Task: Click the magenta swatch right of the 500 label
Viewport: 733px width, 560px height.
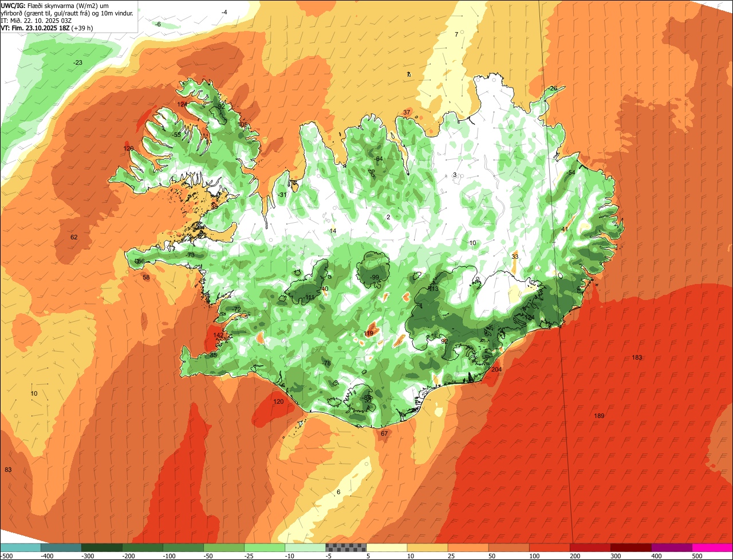Action: (712, 547)
